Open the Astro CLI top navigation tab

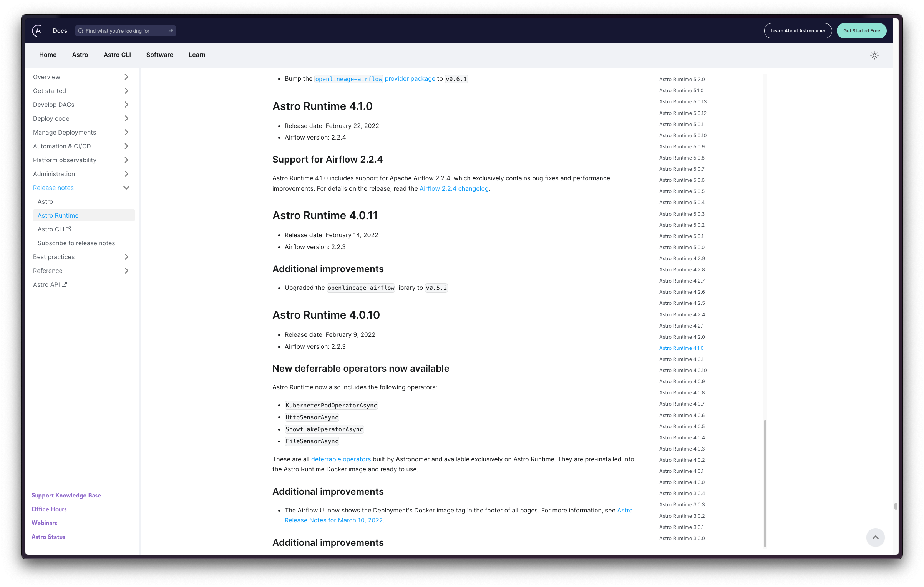(117, 55)
